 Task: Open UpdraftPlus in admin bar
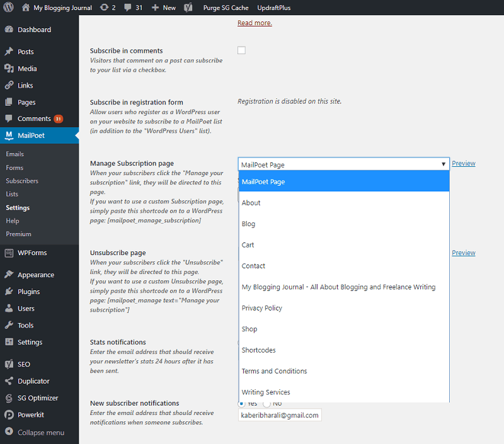click(274, 8)
